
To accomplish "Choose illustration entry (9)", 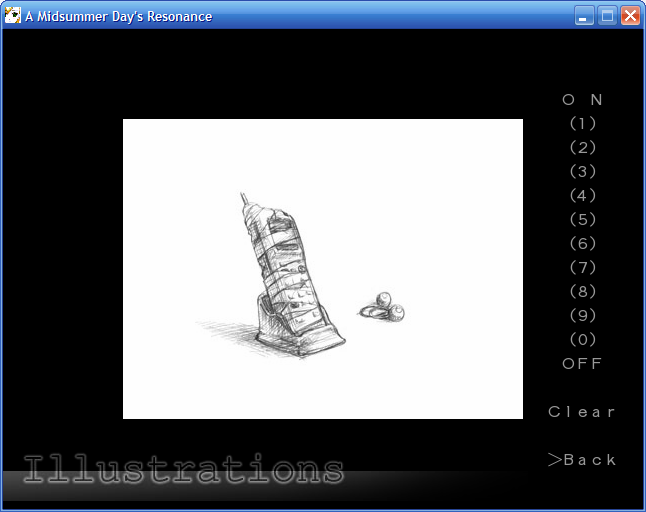I will click(x=583, y=316).
